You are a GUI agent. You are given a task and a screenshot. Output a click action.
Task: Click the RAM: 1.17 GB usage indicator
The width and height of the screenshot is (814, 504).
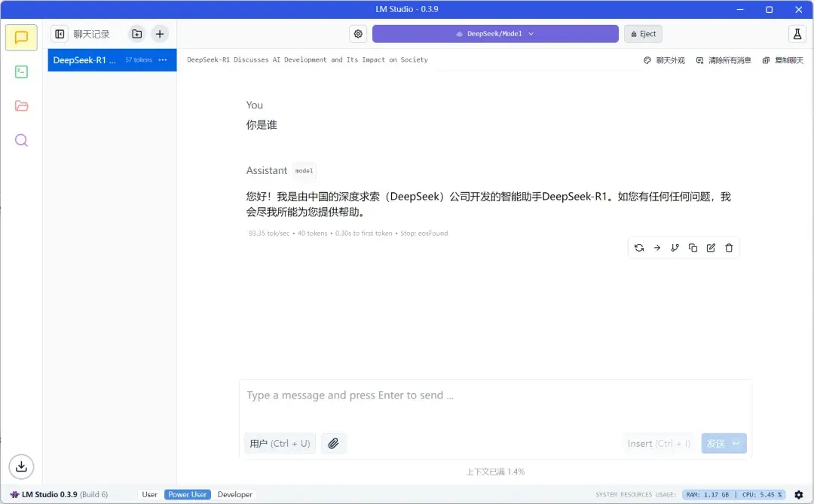coord(708,495)
